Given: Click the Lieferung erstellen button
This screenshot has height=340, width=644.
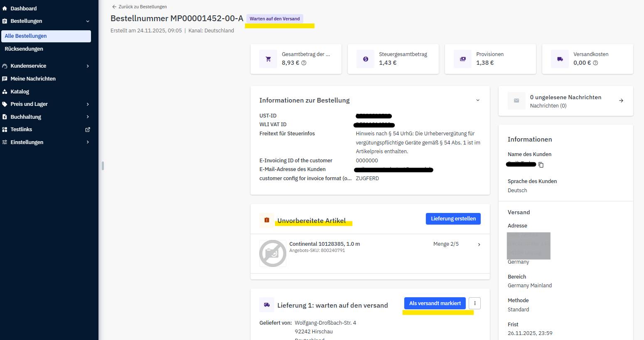Looking at the screenshot, I should 453,219.
